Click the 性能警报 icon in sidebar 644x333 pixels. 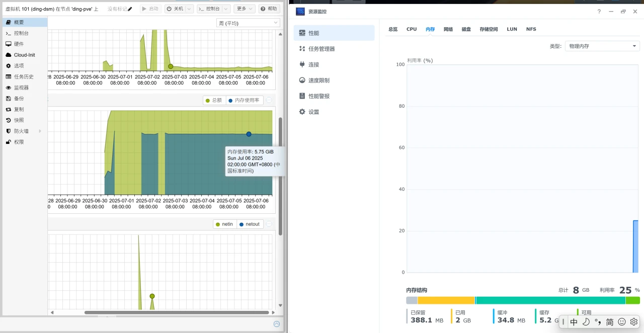tap(302, 96)
